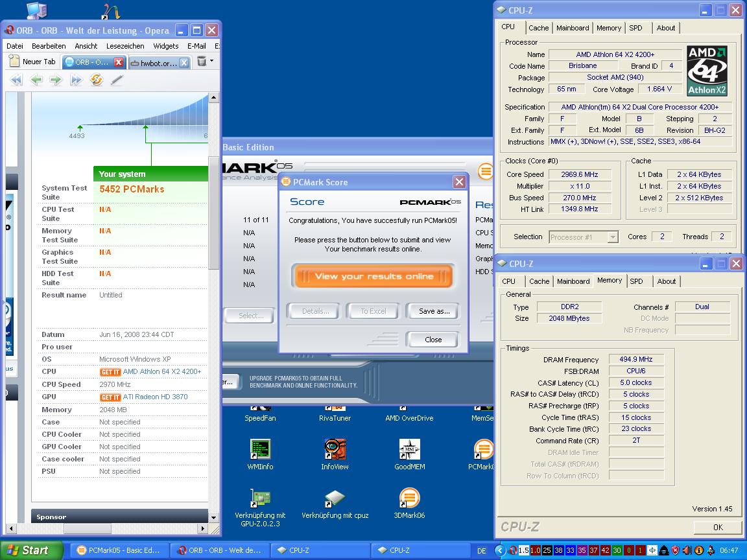The height and width of the screenshot is (560, 747).
Task: Close the hwbot.org tab in Opera
Action: (x=184, y=62)
